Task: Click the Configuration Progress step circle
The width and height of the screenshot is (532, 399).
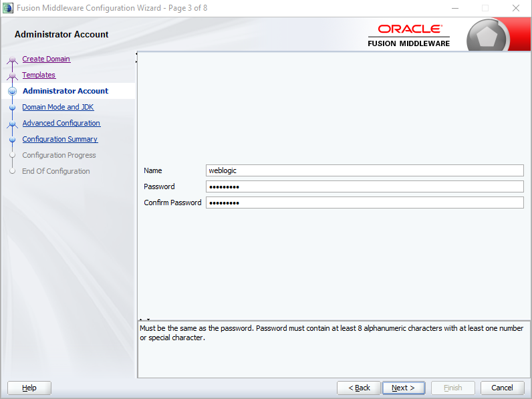Action: (x=13, y=155)
